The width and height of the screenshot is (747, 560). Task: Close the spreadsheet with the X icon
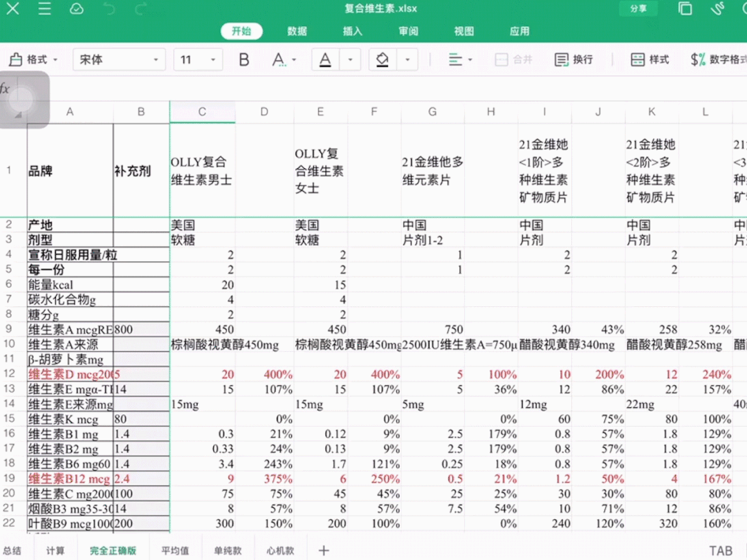tap(13, 8)
